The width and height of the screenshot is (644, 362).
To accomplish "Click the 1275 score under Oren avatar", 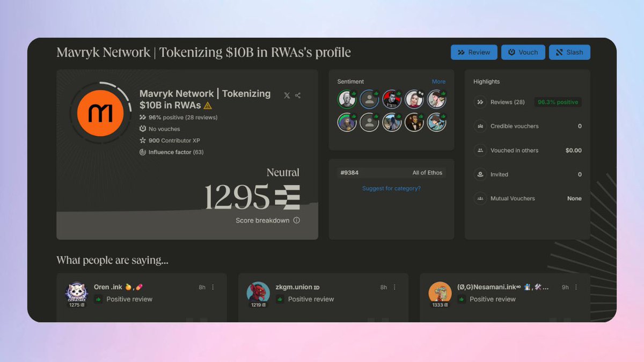I will pos(76,305).
